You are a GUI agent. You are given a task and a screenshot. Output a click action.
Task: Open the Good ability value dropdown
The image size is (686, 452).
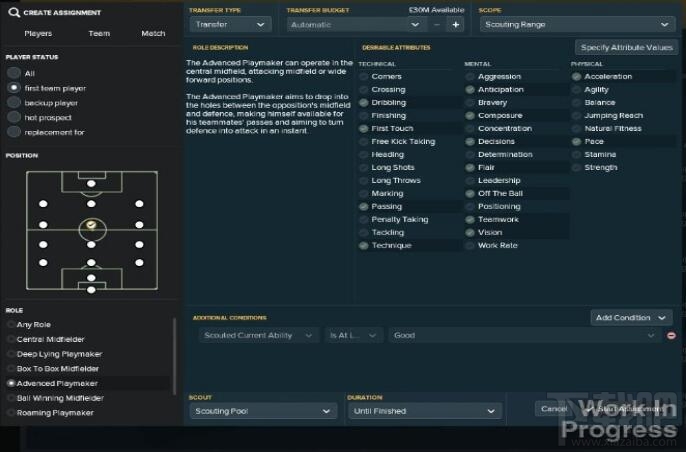[524, 336]
